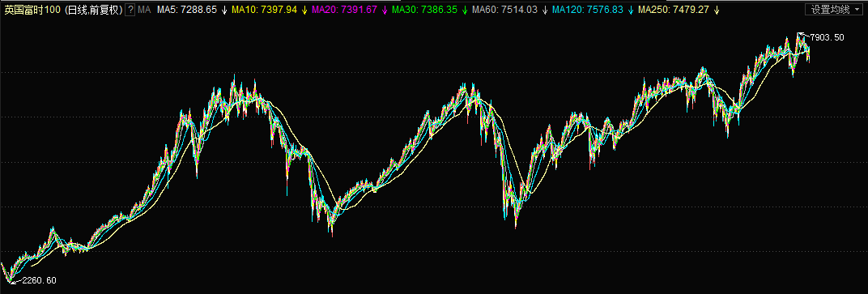Select the MA60: 7514.03 readout
The width and height of the screenshot is (868, 294).
(x=505, y=10)
